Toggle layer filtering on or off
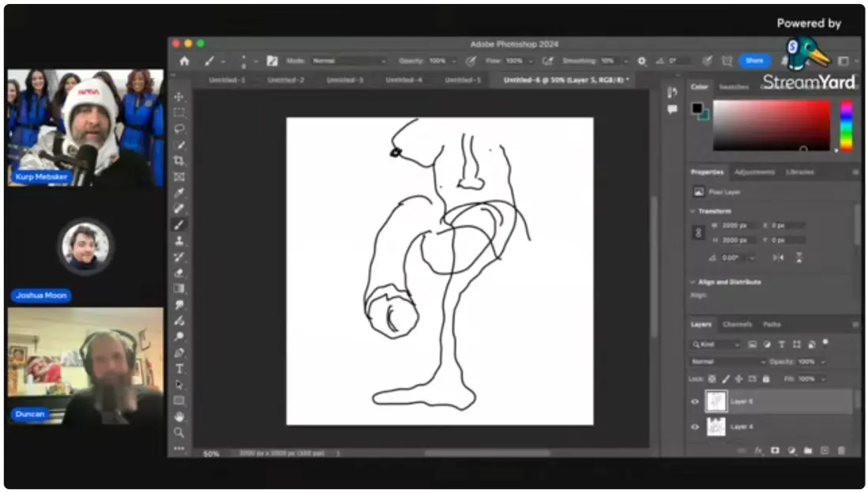The height and width of the screenshot is (493, 868). (x=825, y=342)
